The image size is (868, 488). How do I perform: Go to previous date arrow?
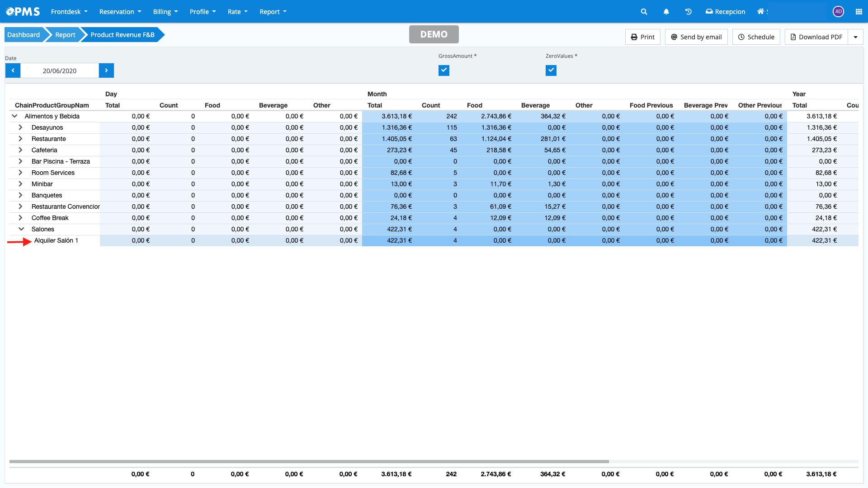pos(13,70)
